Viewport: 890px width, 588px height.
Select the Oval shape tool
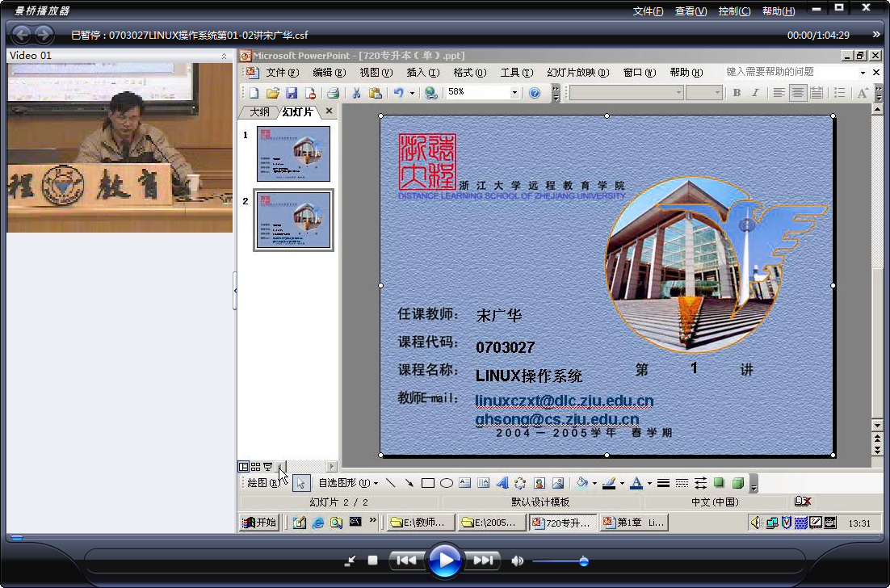point(447,483)
